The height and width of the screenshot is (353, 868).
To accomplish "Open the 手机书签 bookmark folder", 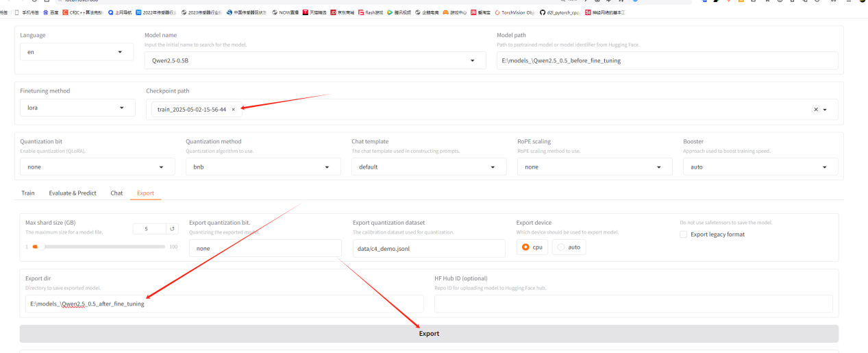I will tap(27, 12).
